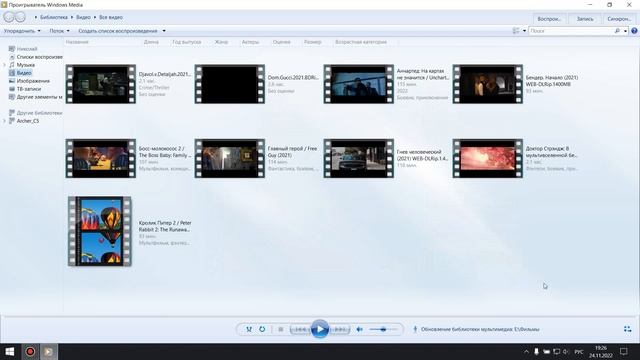The image size is (640, 360).
Task: Open the Упорядочить menu
Action: click(x=22, y=31)
